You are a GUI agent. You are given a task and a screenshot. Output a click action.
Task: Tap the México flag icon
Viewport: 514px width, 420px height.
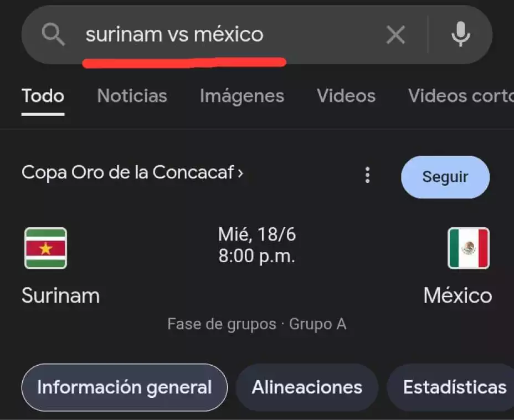pos(469,248)
